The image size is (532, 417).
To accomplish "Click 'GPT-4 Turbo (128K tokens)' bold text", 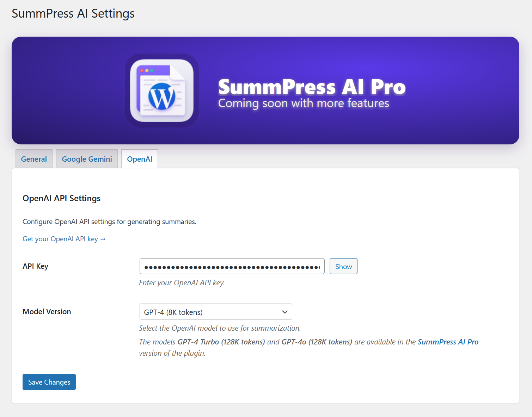I will point(221,342).
